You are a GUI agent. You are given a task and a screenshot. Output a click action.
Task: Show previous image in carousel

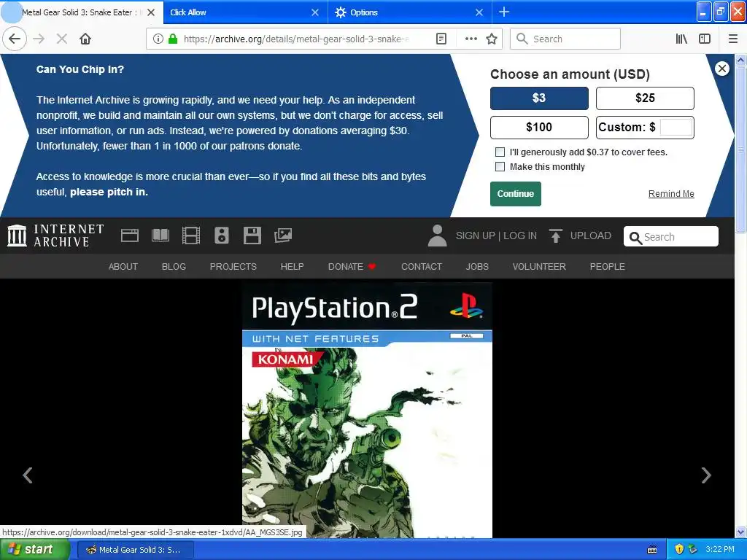[x=28, y=475]
